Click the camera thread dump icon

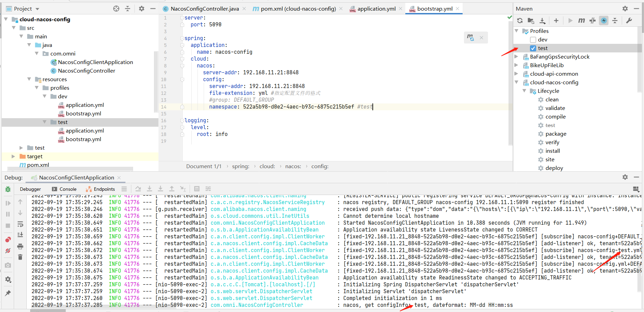pos(8,265)
